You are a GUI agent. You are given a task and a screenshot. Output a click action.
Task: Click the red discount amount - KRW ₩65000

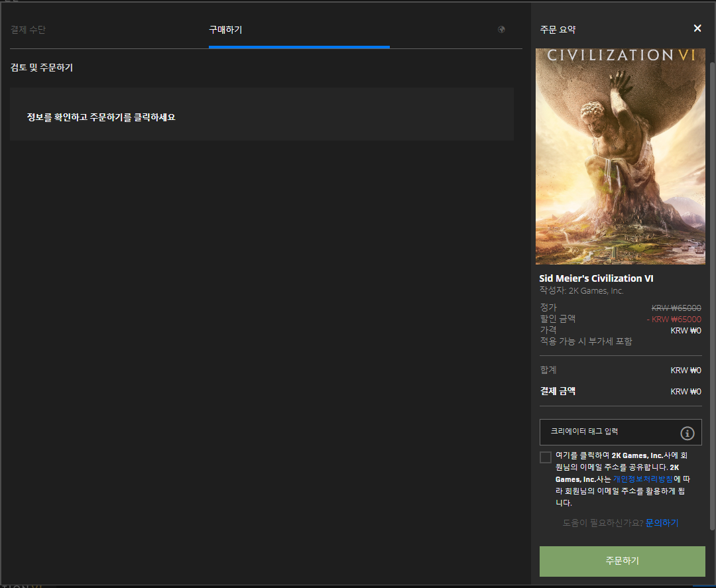pos(674,319)
